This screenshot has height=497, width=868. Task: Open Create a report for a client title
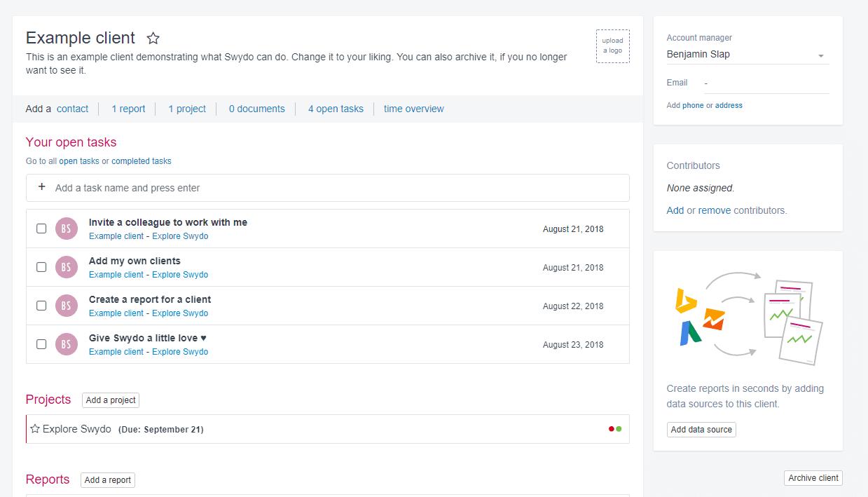tap(150, 299)
